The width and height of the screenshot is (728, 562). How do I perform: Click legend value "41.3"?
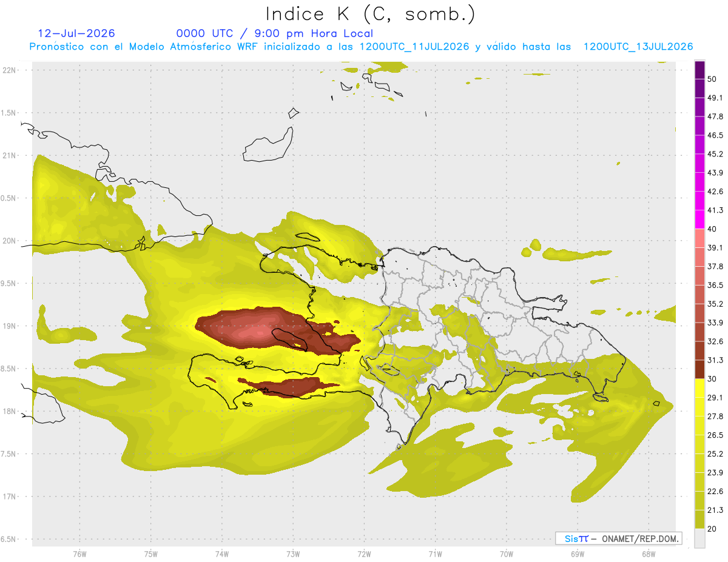point(715,210)
